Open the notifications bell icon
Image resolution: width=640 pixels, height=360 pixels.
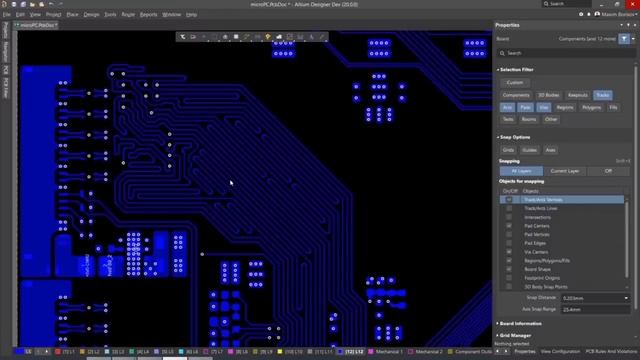pos(589,14)
